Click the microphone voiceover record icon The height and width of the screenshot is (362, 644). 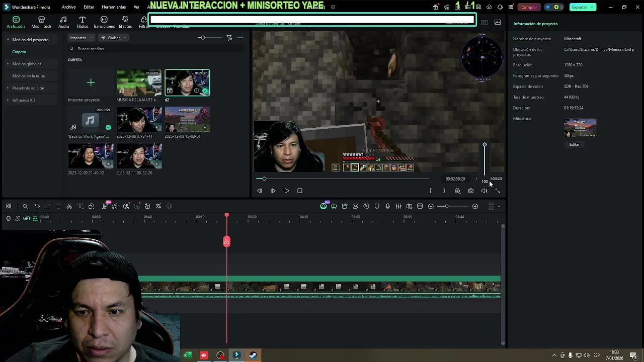coord(387,206)
